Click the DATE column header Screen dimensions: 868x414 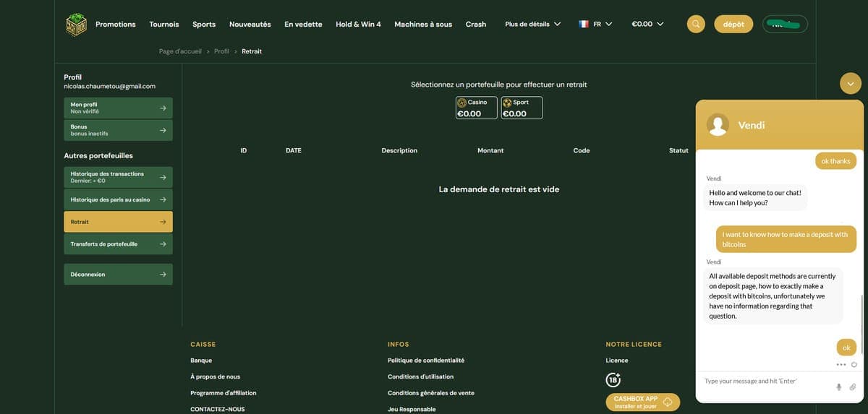294,150
